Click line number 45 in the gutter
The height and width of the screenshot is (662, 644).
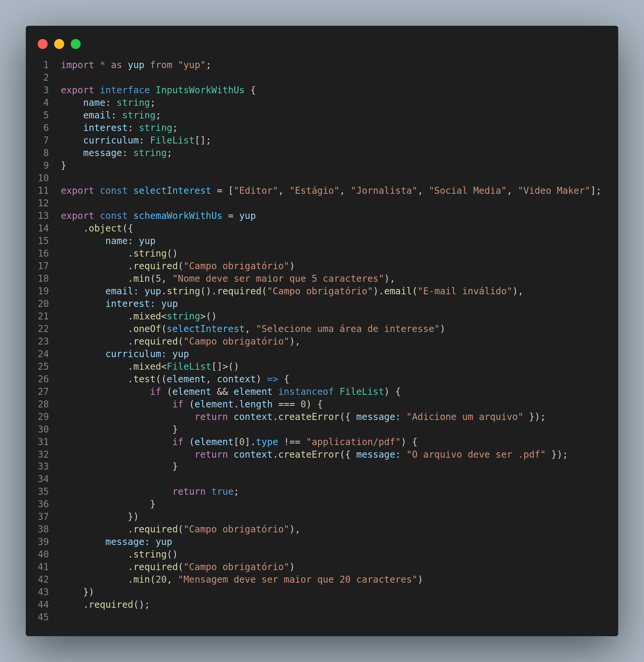(x=43, y=617)
